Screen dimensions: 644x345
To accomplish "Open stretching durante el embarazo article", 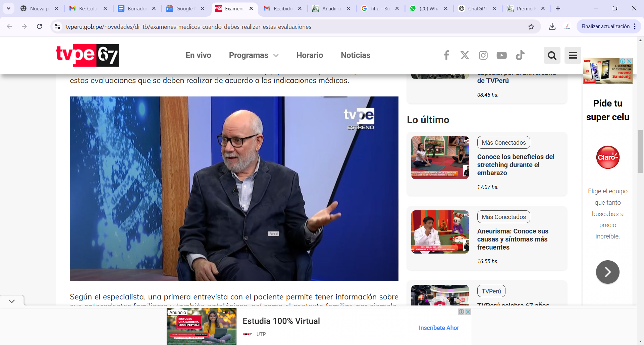I will point(516,165).
